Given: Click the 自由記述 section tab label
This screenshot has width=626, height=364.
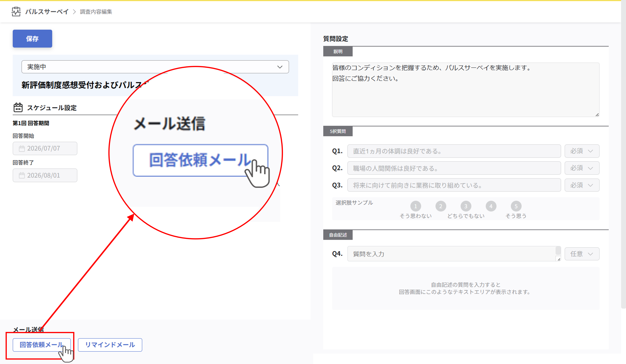Looking at the screenshot, I should point(338,235).
